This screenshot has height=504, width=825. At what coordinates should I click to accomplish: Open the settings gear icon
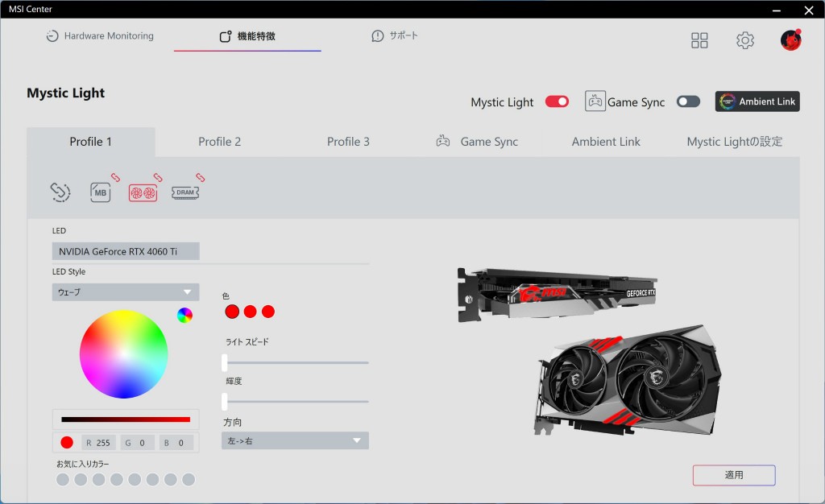[x=745, y=40]
